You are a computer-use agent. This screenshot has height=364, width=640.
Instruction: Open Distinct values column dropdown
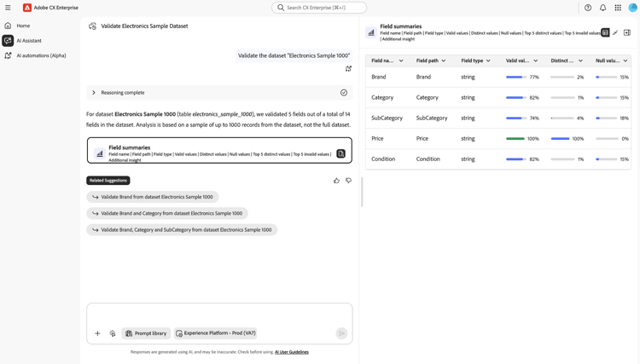(x=580, y=61)
